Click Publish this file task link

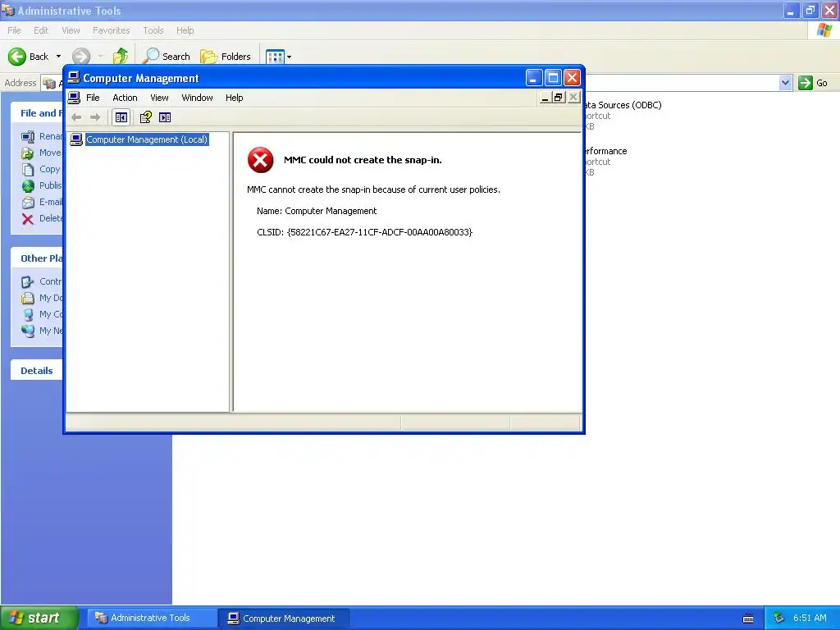[42, 185]
